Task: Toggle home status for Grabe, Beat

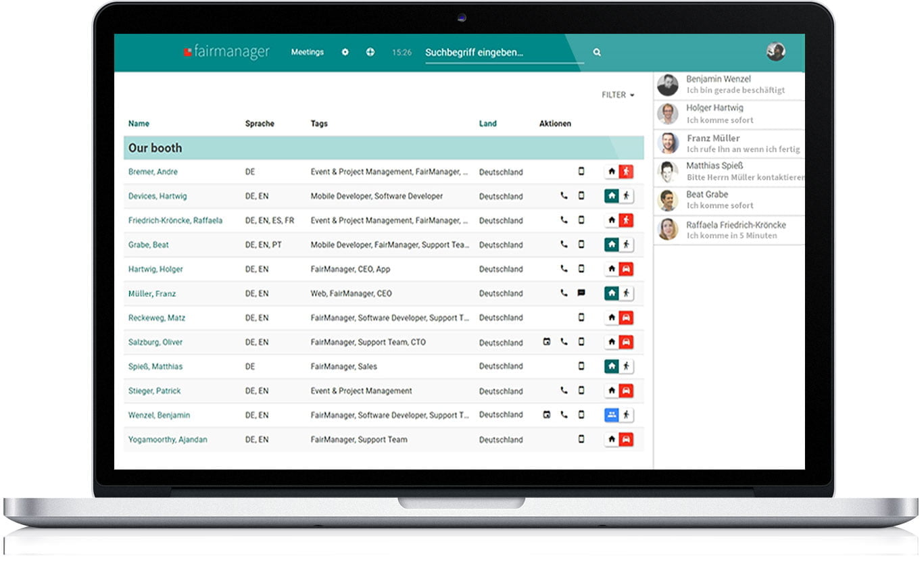Action: [611, 245]
